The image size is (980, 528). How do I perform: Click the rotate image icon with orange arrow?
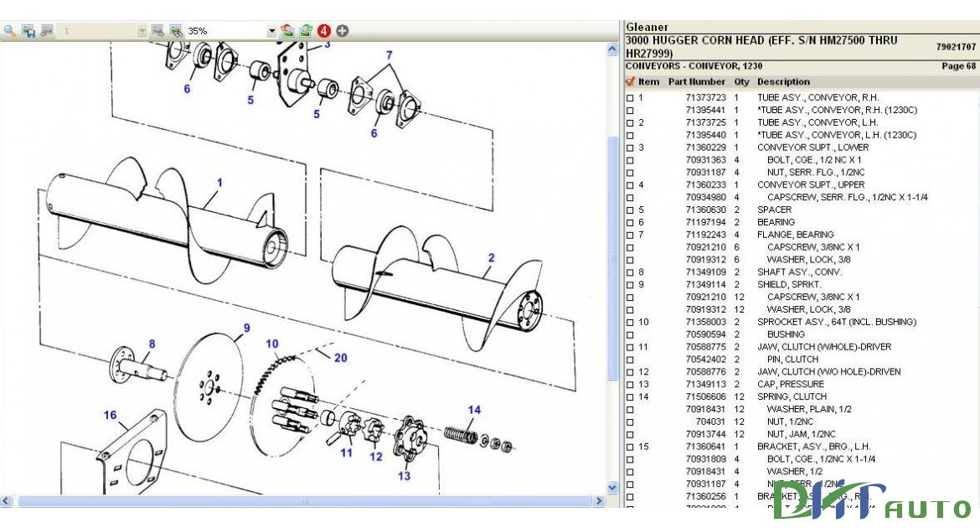(x=286, y=30)
